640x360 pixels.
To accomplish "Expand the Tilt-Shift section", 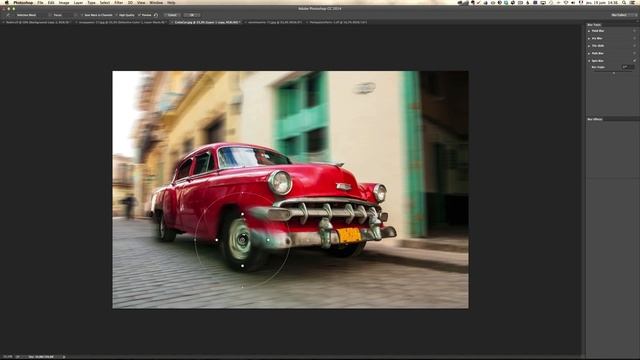I will click(x=589, y=46).
